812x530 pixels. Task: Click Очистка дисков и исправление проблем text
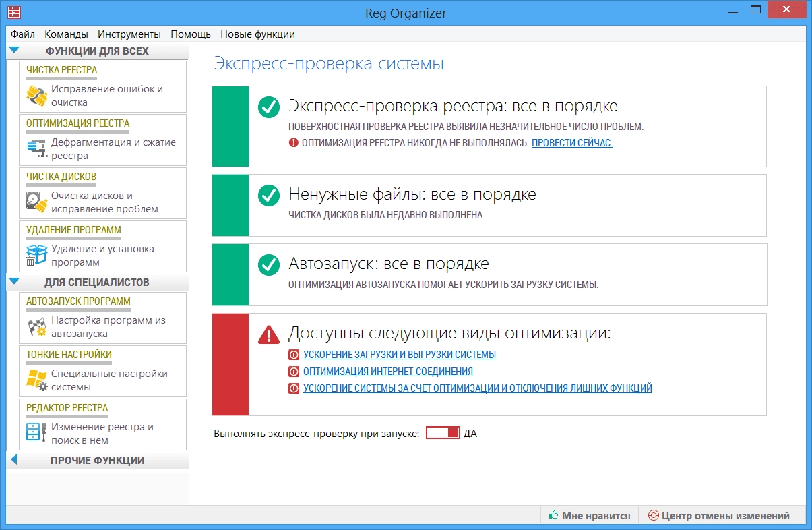point(104,202)
